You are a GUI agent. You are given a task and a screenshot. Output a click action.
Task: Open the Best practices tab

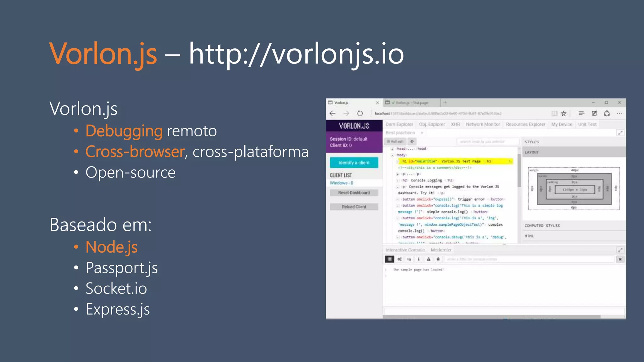point(400,133)
